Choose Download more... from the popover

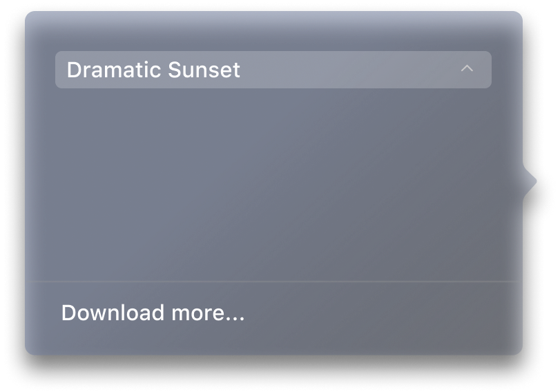point(153,313)
